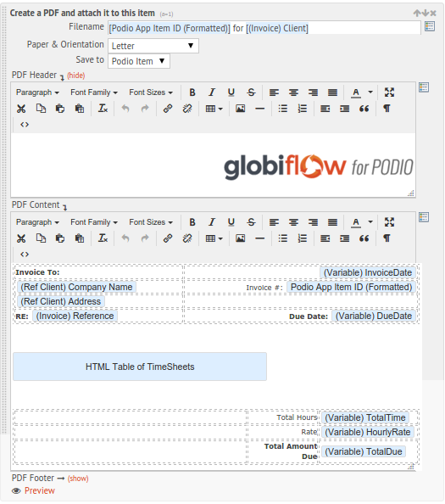Align center in PDF Header toolbar
This screenshot has height=504, width=445.
point(293,92)
